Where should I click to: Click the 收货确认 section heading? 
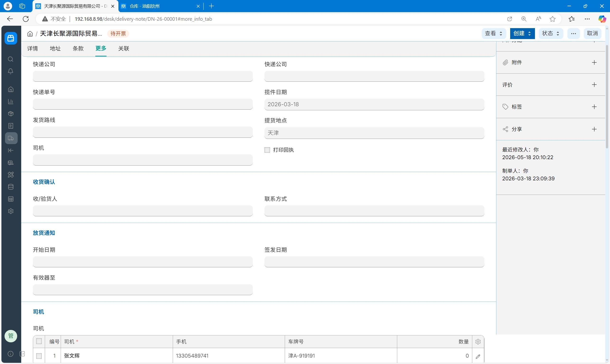44,182
